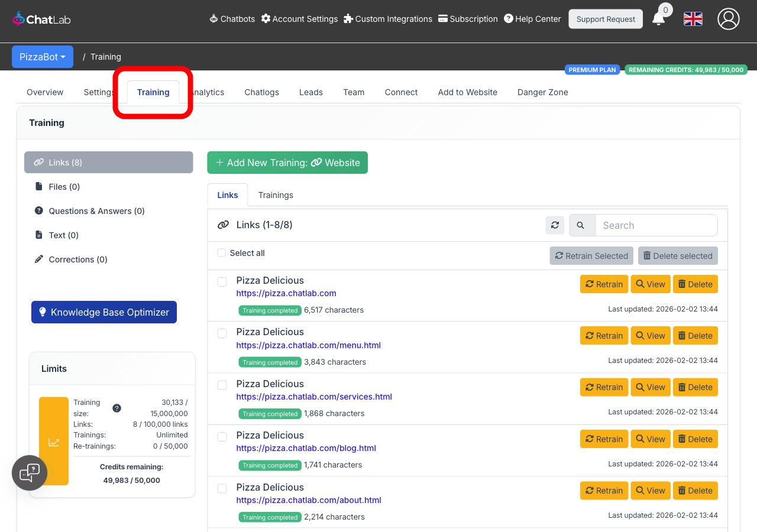Open the floating help chat bubble
Screen dimensions: 757x532
point(30,472)
